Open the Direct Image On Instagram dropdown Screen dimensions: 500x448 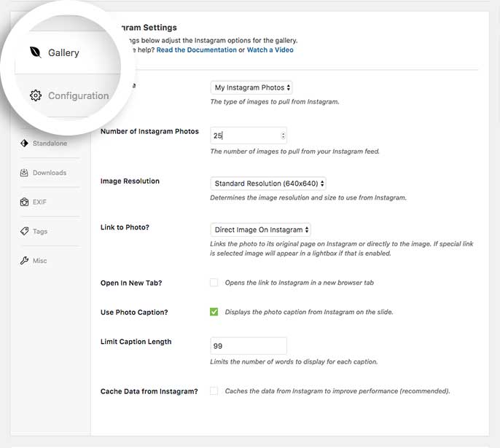[260, 229]
